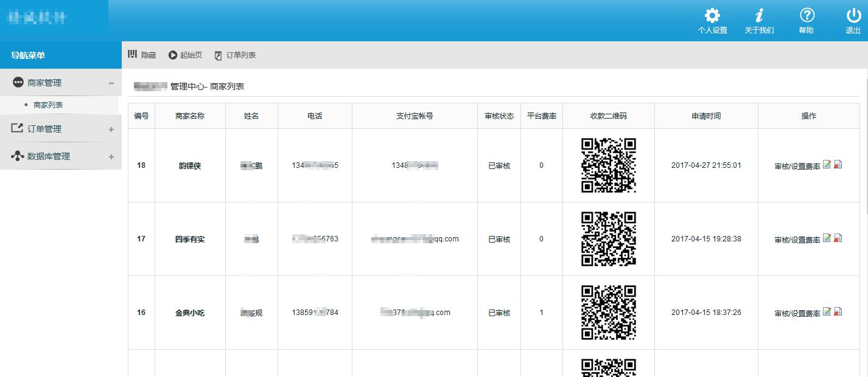
Task: Click 审核/设置费率 for 韵镖侠
Action: 797,166
